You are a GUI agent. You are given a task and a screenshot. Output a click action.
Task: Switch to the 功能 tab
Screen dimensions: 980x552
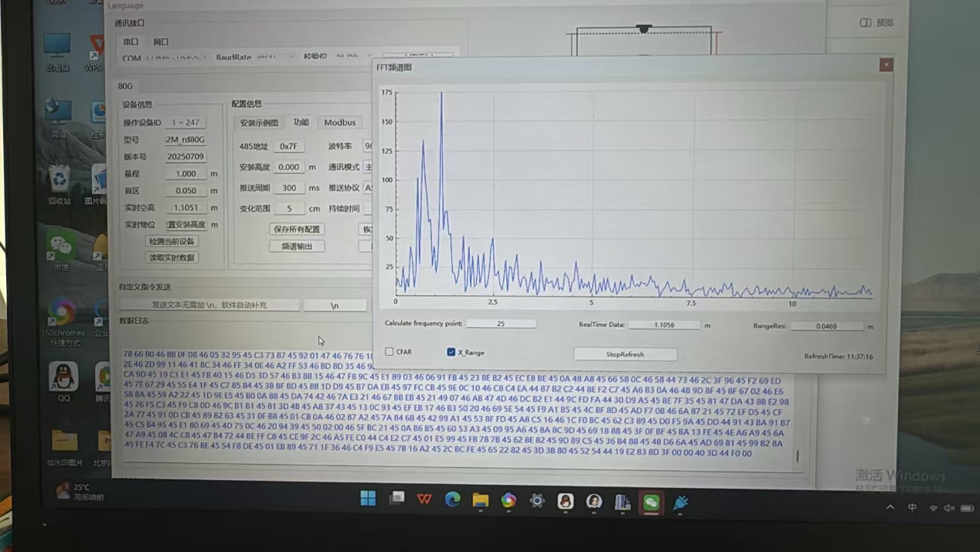301,122
